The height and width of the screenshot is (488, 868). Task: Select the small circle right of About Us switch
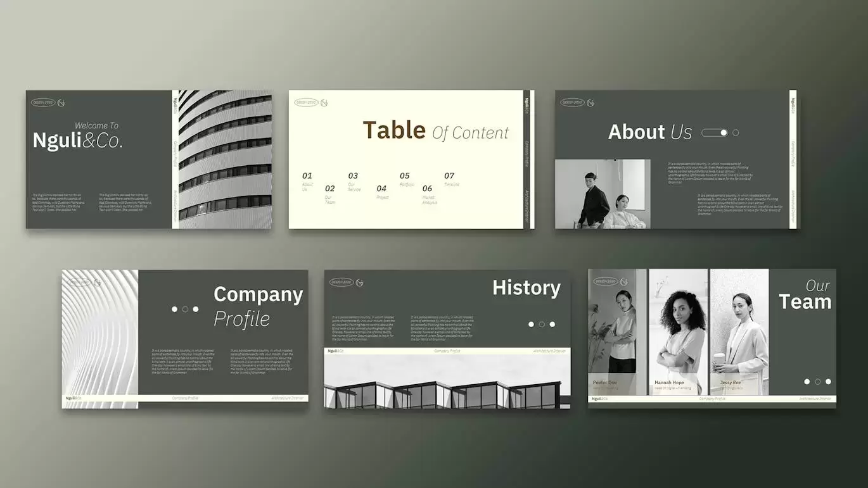pyautogui.click(x=736, y=133)
